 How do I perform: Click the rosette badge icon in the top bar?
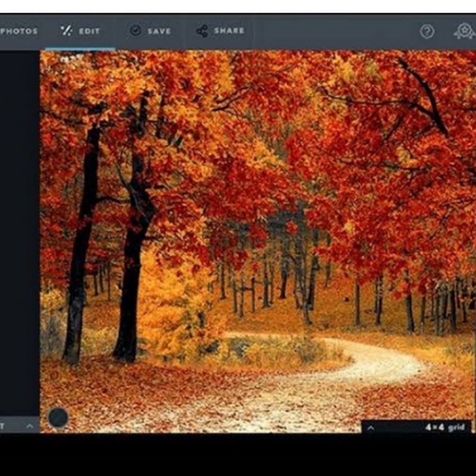pyautogui.click(x=464, y=31)
